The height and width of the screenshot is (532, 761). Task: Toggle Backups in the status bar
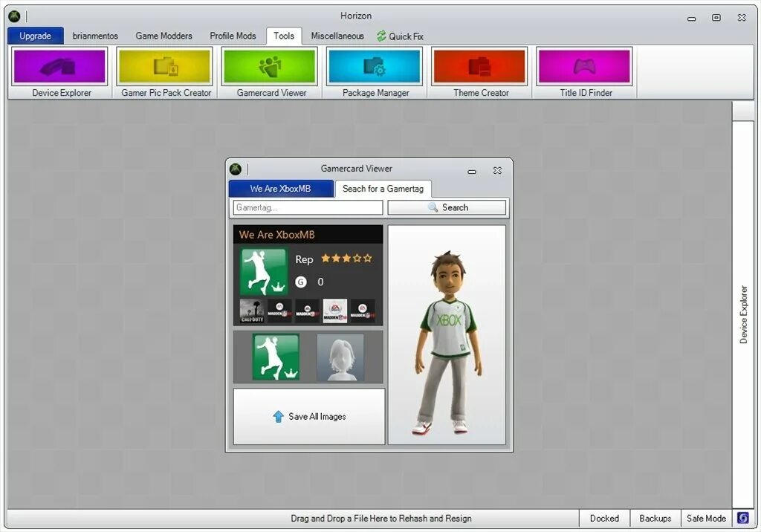point(655,519)
